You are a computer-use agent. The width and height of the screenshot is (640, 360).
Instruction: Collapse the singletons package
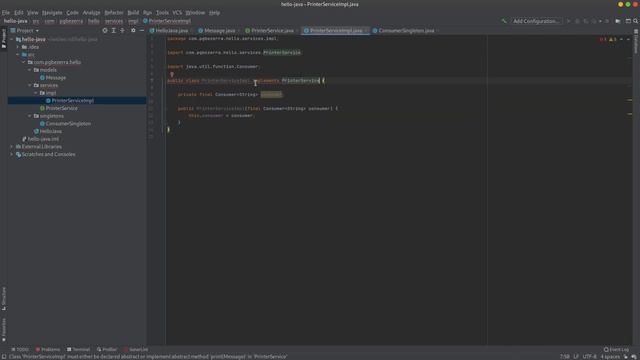(30, 116)
